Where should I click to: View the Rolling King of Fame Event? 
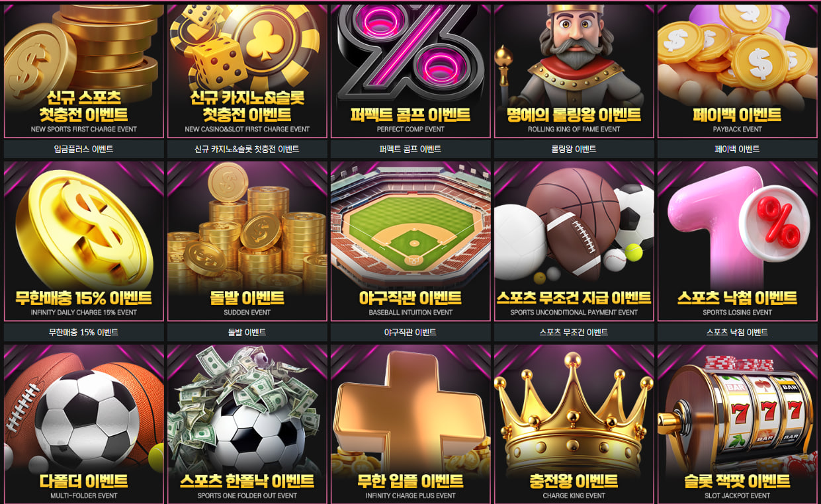coord(574,71)
